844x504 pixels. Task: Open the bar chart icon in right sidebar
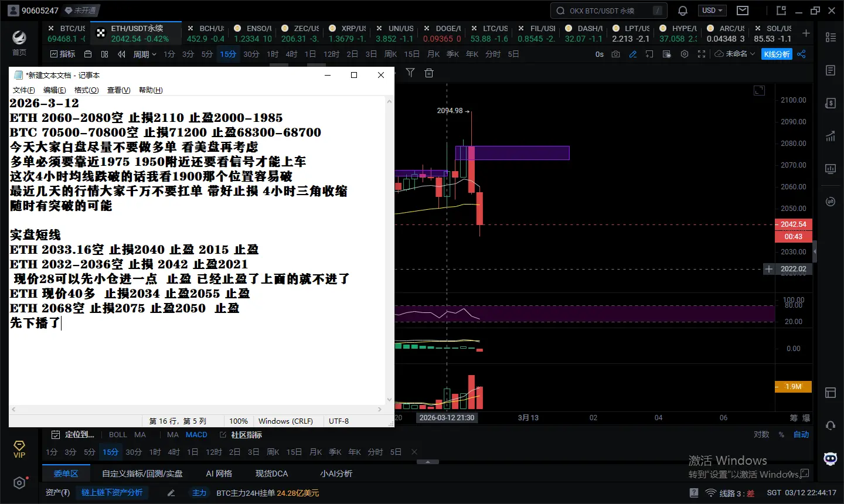coord(831,136)
